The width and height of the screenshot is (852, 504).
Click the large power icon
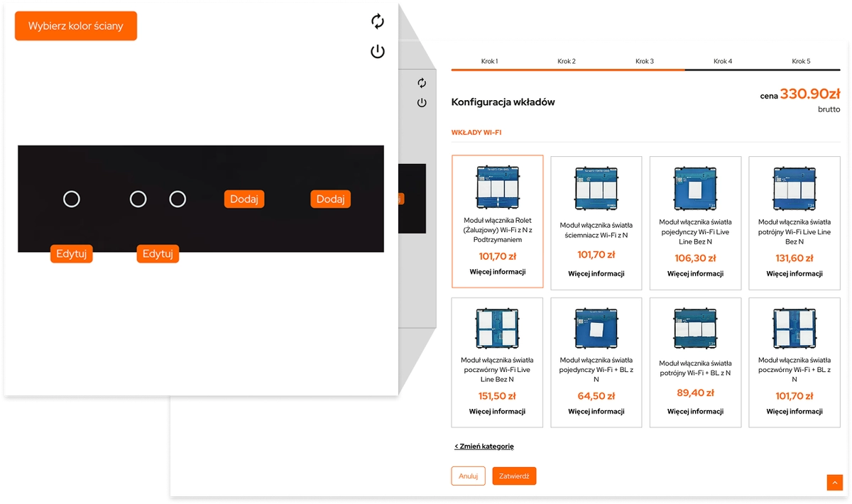pyautogui.click(x=378, y=52)
